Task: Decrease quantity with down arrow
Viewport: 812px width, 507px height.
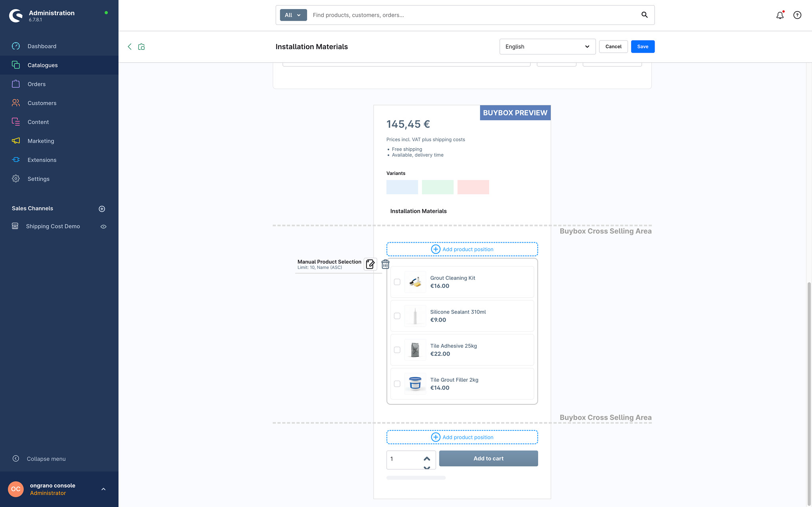Action: (427, 468)
